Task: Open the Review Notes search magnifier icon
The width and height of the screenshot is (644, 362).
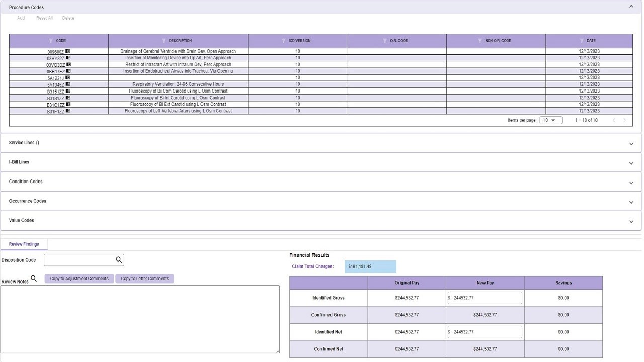Action: pos(34,278)
